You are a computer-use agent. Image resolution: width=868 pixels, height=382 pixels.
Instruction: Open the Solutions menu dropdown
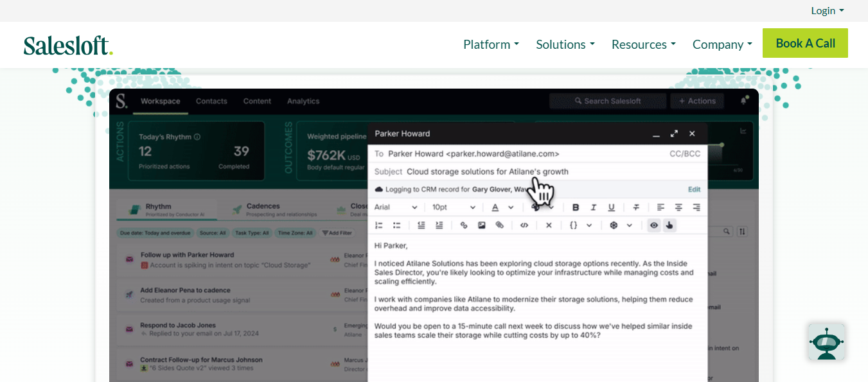565,44
